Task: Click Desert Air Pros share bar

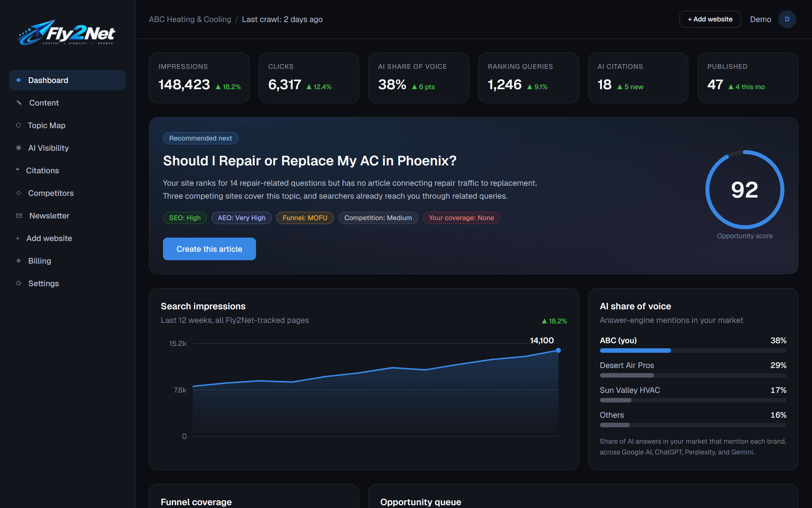Action: pos(693,375)
